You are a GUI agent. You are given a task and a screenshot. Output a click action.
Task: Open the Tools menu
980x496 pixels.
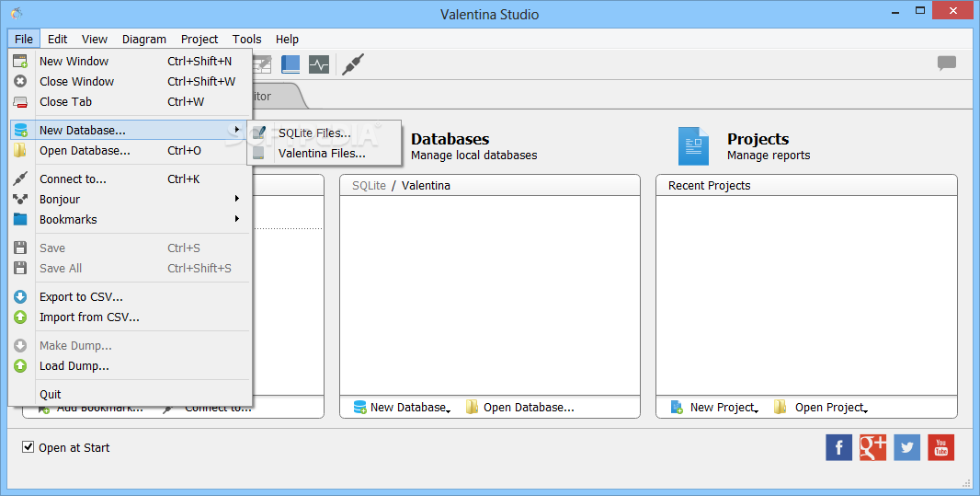[247, 39]
